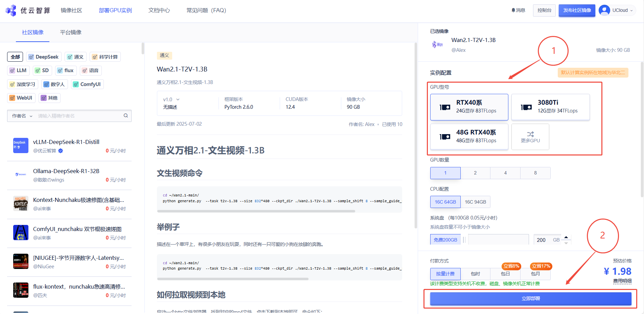This screenshot has width=644, height=314.
Task: Filter by ComfyUI tag
Action: tap(87, 84)
